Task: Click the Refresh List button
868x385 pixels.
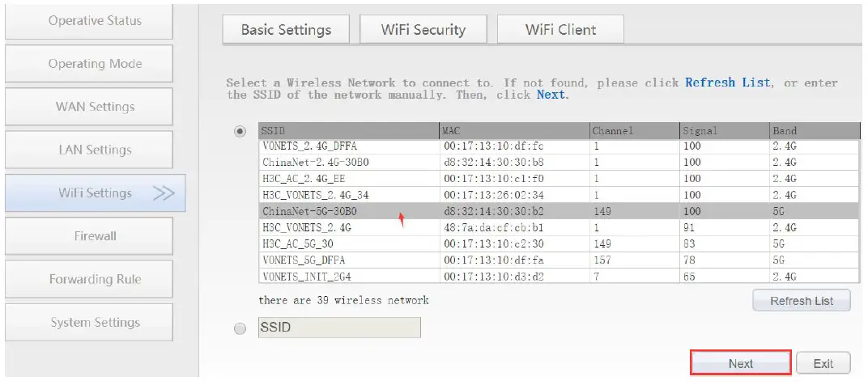Action: click(x=801, y=301)
